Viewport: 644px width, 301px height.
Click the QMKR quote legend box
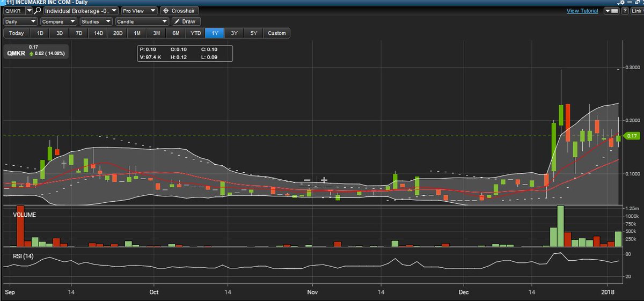(36, 52)
